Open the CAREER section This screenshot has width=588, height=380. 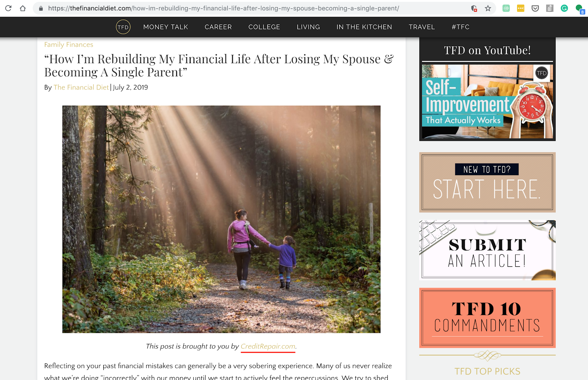[218, 27]
